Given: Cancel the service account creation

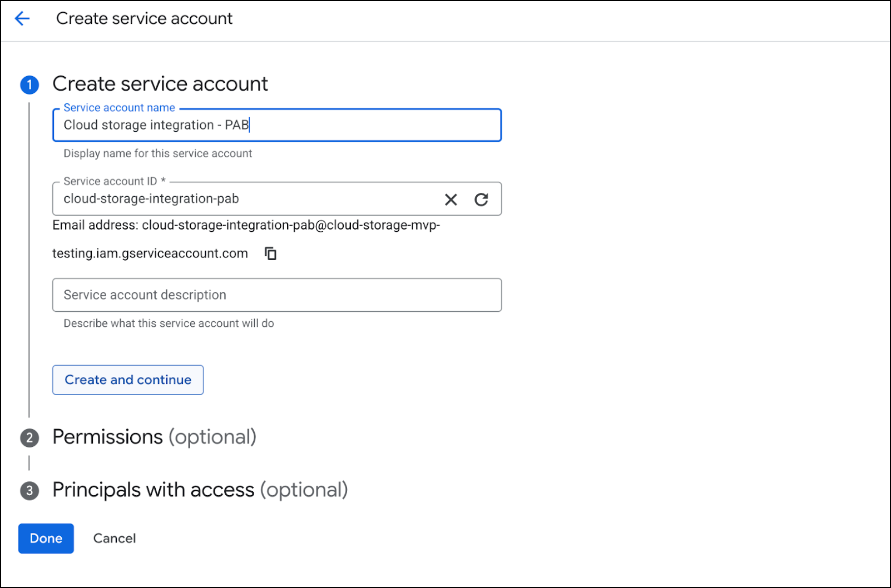Looking at the screenshot, I should pyautogui.click(x=115, y=539).
